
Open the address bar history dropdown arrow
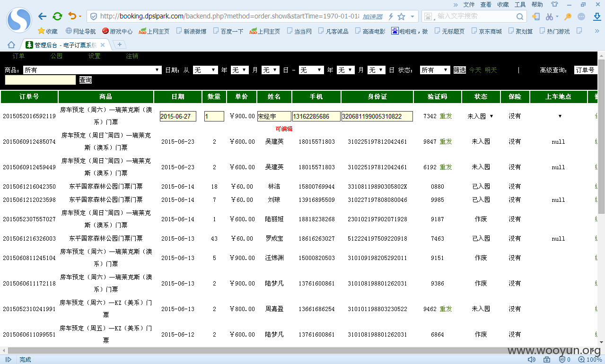[x=412, y=17]
